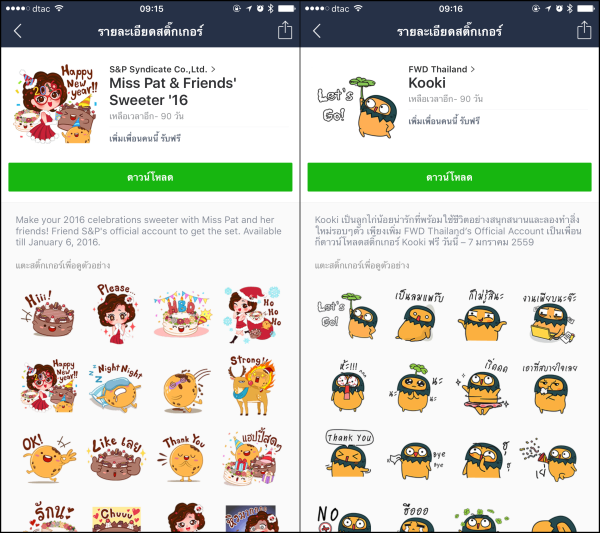Tap the Miss Pat Happy New Year main image

(57, 104)
